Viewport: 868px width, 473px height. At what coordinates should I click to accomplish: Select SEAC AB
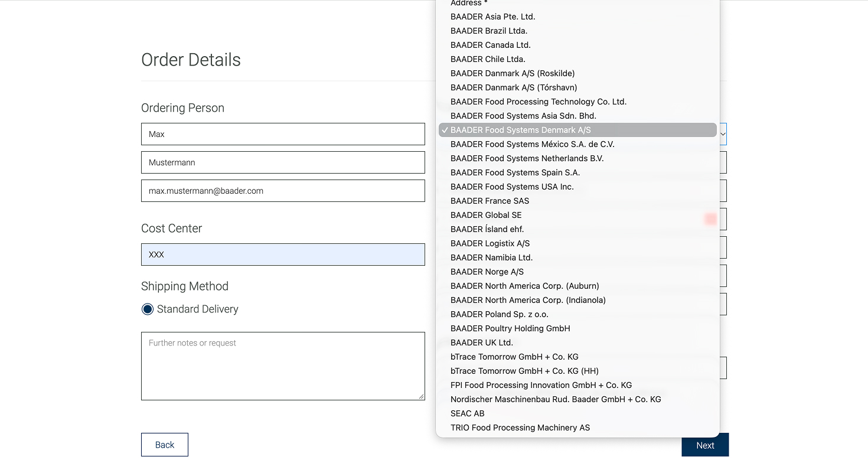[577, 413]
